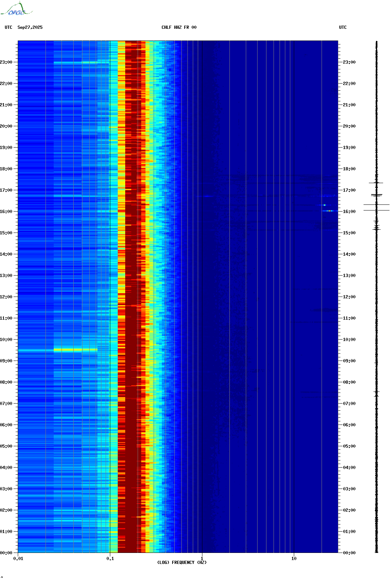Screen dimensions: 392x581
Task: Click the CHLF HHZ FR 00 station title
Action: [x=179, y=27]
